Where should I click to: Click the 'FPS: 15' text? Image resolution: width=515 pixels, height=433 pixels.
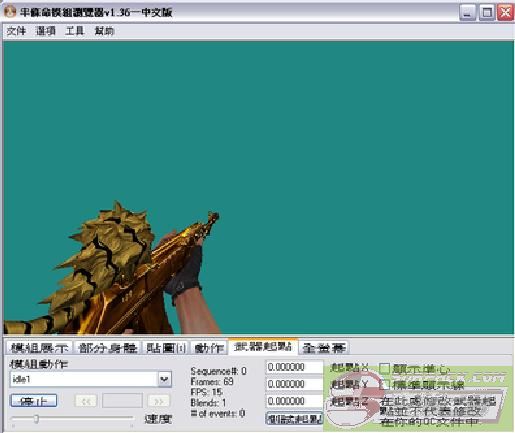coord(206,392)
